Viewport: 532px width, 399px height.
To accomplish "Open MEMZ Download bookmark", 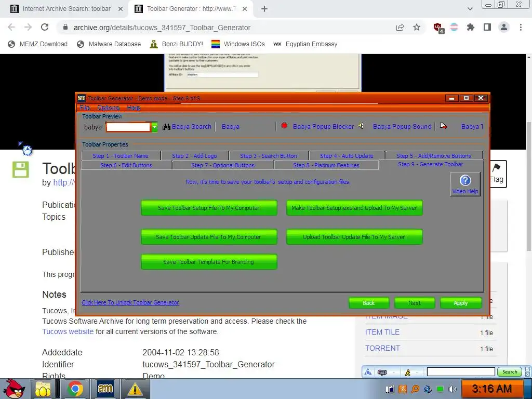I will click(37, 44).
